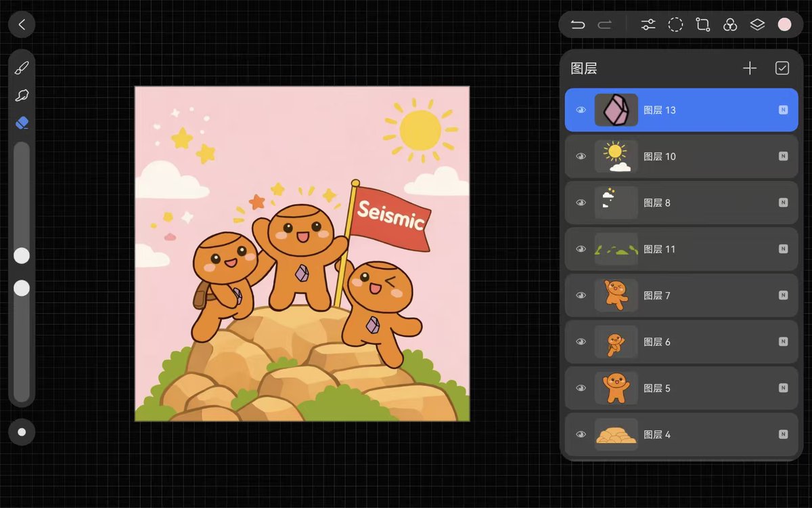
Task: Hide layer 图层 13
Action: pos(581,110)
